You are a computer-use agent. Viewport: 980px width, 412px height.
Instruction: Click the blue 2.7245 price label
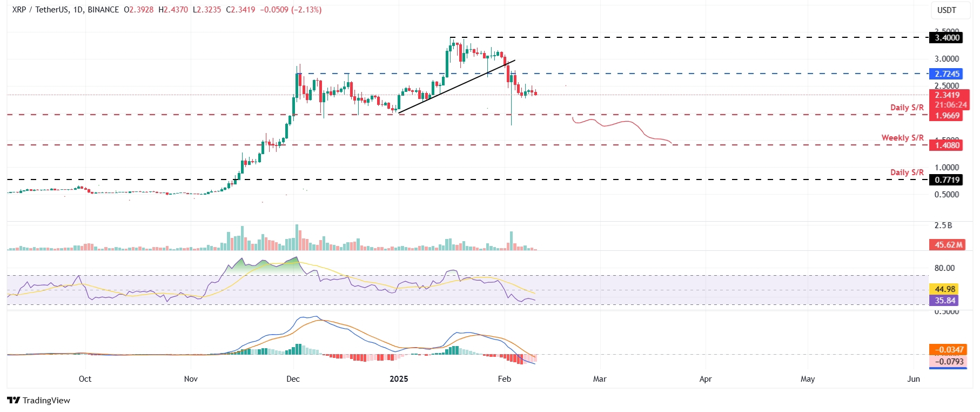coord(947,74)
